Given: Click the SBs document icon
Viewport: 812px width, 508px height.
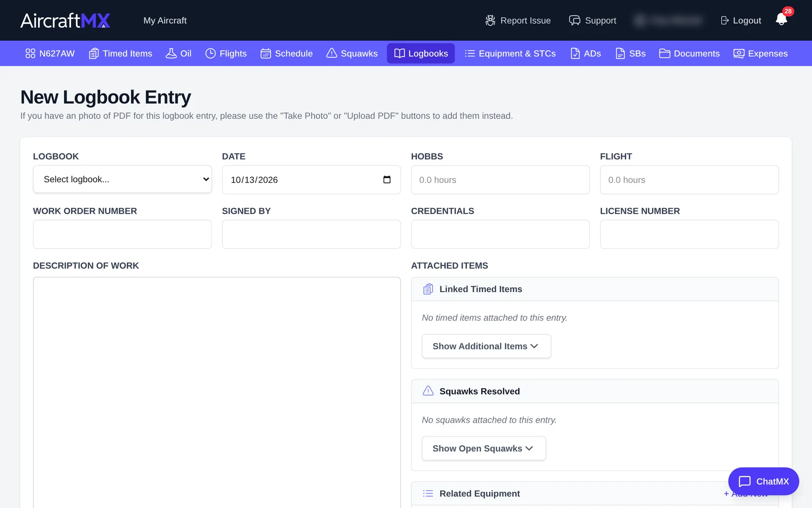Looking at the screenshot, I should point(620,53).
